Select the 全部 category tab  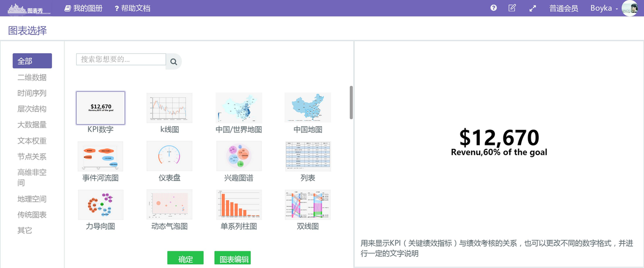(32, 61)
